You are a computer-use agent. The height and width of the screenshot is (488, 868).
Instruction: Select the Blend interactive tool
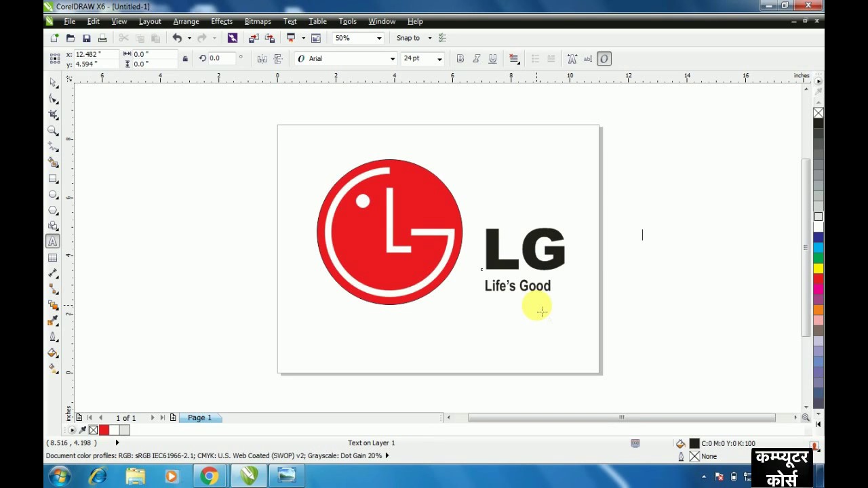pyautogui.click(x=53, y=305)
